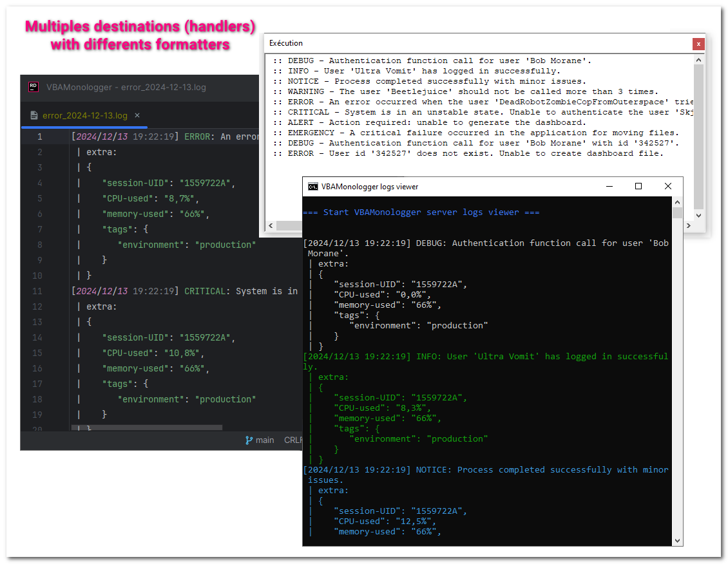Close the VBAMonologger logs viewer window
Screen dimensions: 728x564
(668, 187)
